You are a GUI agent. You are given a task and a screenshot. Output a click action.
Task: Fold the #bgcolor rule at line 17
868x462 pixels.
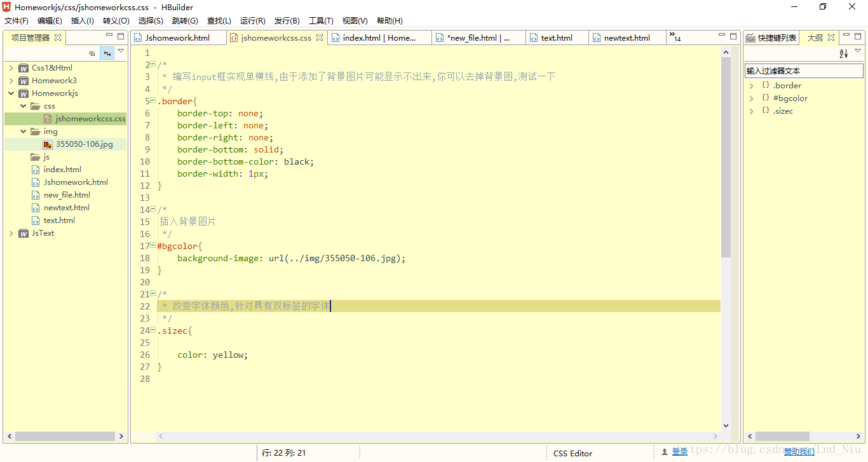(153, 246)
